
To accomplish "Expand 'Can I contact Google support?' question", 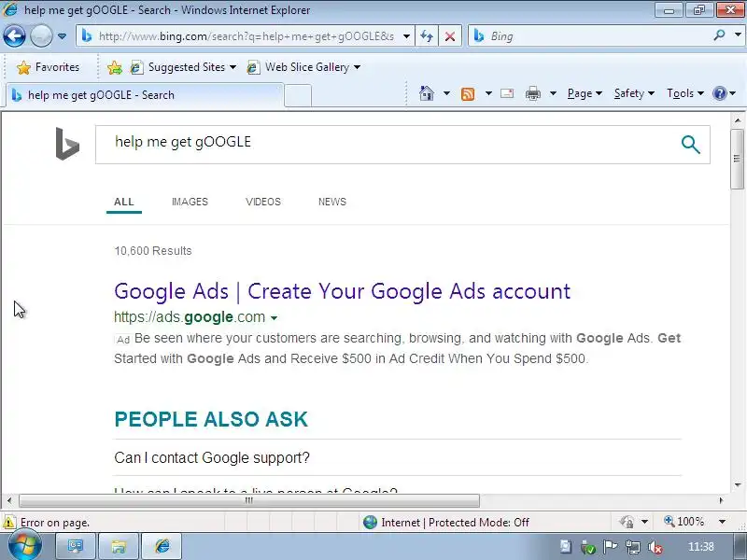I will pos(212,457).
